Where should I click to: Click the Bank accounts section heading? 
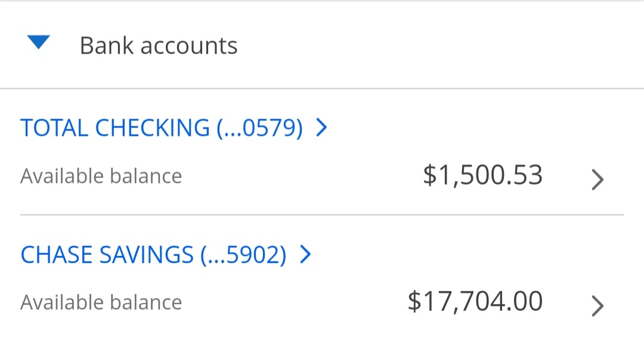pyautogui.click(x=159, y=46)
